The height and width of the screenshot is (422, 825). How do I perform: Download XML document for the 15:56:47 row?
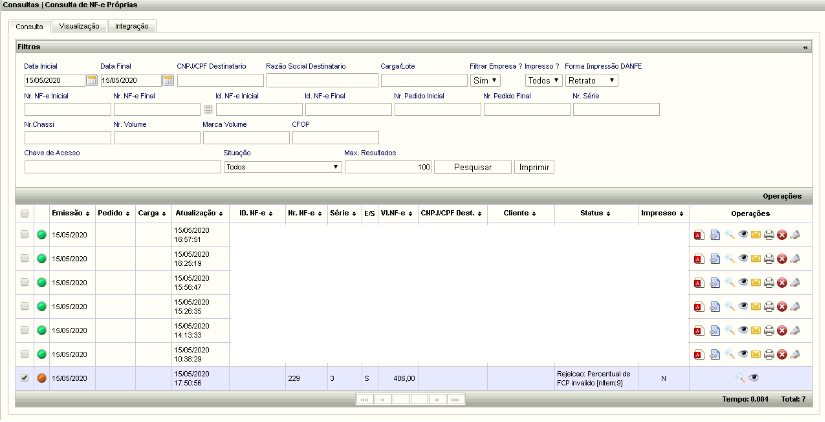pyautogui.click(x=715, y=283)
